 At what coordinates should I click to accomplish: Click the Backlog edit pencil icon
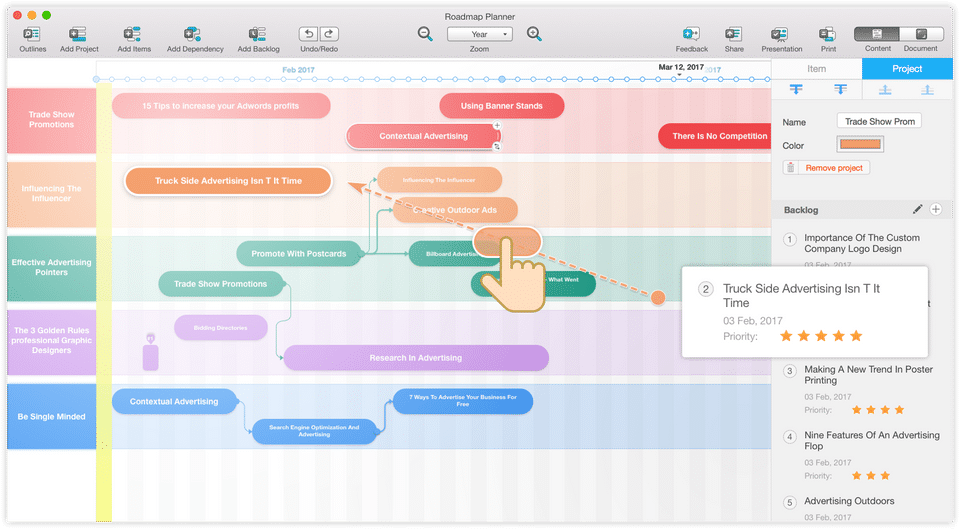917,209
